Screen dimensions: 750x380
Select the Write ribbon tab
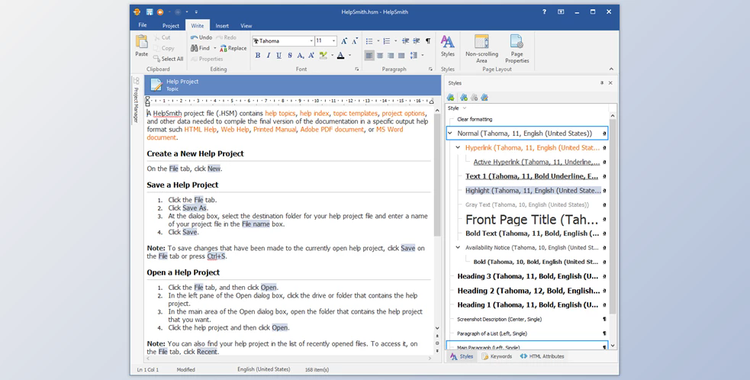point(198,26)
